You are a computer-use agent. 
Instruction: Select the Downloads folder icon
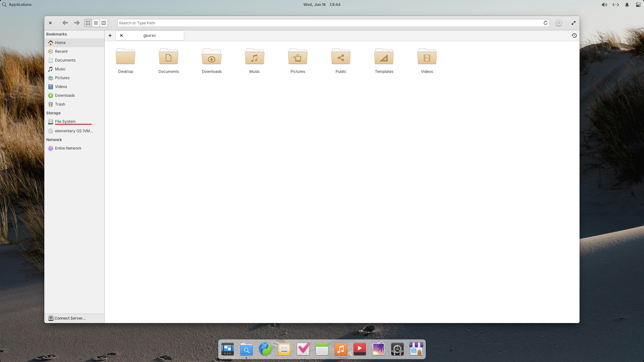212,57
